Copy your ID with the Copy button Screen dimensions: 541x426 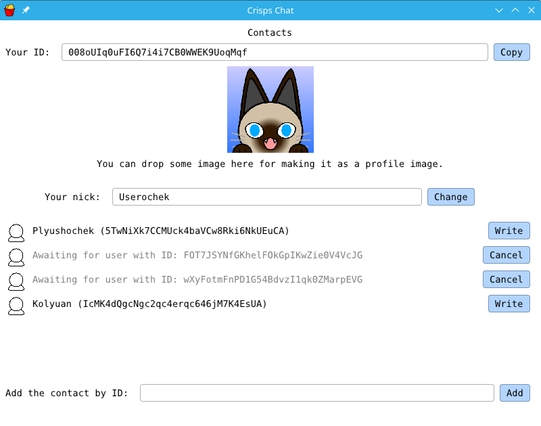(x=512, y=52)
